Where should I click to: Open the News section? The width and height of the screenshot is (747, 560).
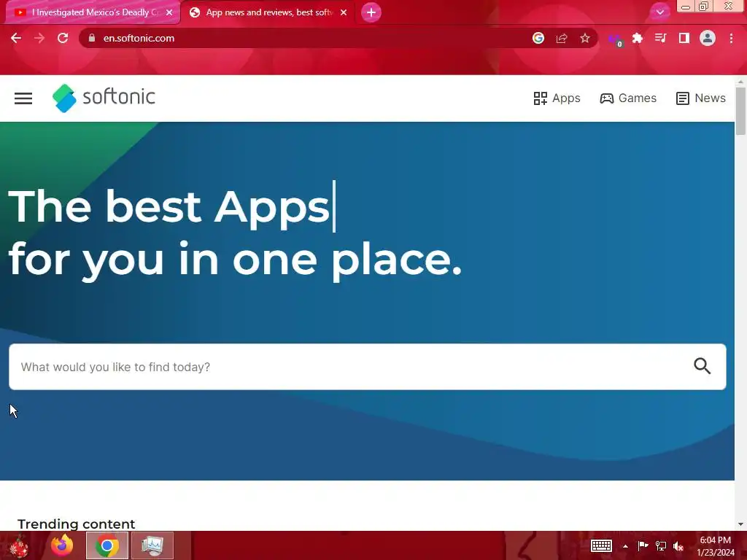[701, 98]
